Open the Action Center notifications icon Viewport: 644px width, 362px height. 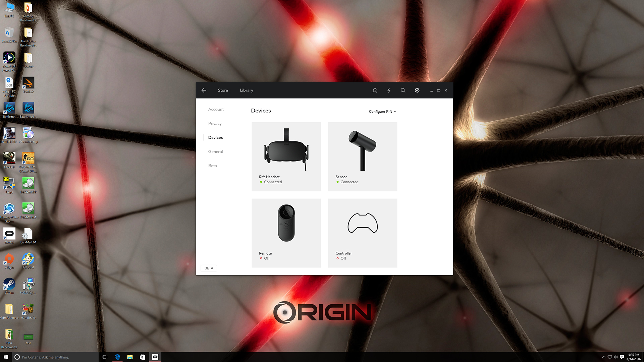622,357
